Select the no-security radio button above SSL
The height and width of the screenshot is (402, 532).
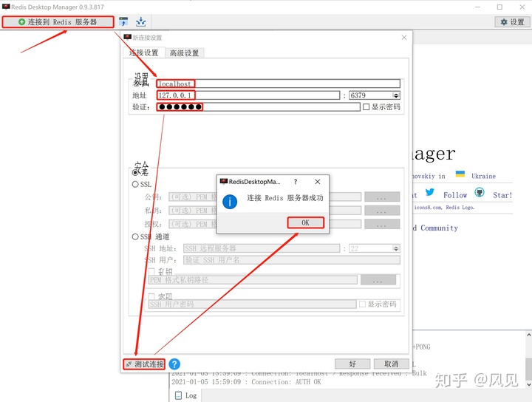pos(135,173)
